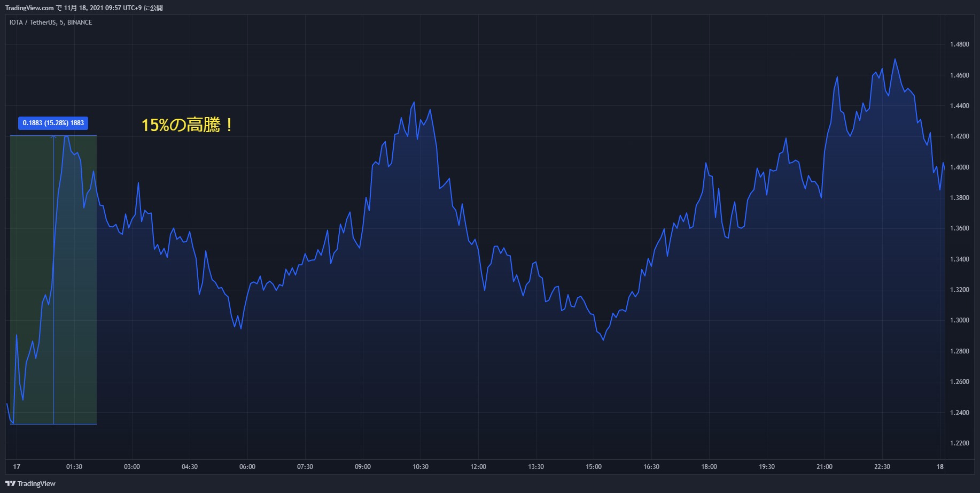Click the time axis label 17
Screen dimensions: 980x493
pos(17,467)
